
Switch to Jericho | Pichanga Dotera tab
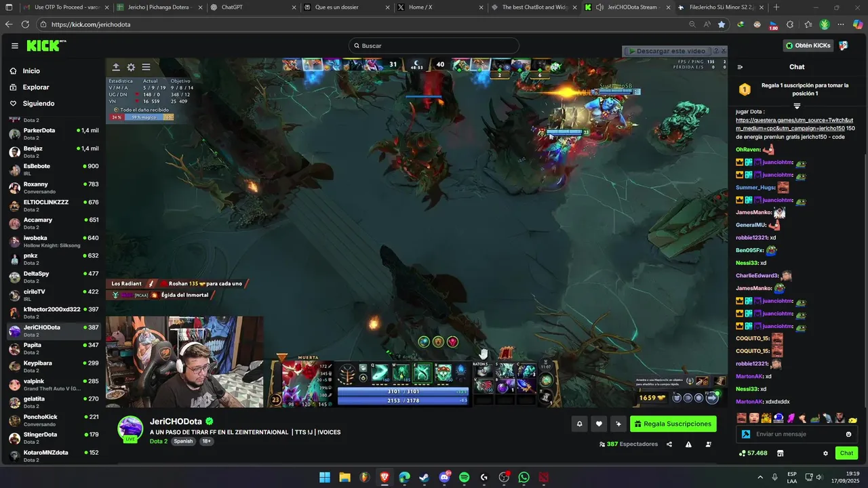click(x=158, y=7)
